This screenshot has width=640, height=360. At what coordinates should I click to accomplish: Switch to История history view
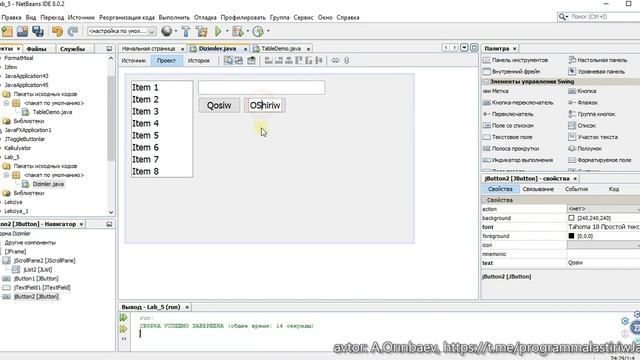pyautogui.click(x=199, y=60)
